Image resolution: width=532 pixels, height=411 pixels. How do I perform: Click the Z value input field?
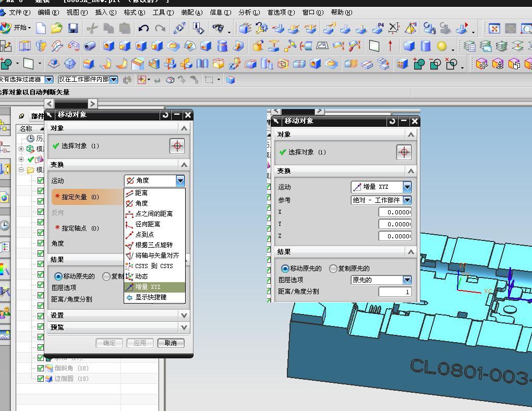[395, 236]
